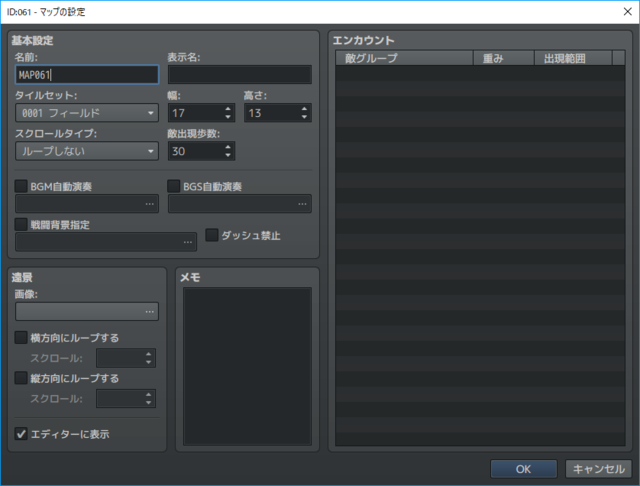Open the 遠景 画像 selector ellipsis
The width and height of the screenshot is (640, 486).
click(x=149, y=312)
